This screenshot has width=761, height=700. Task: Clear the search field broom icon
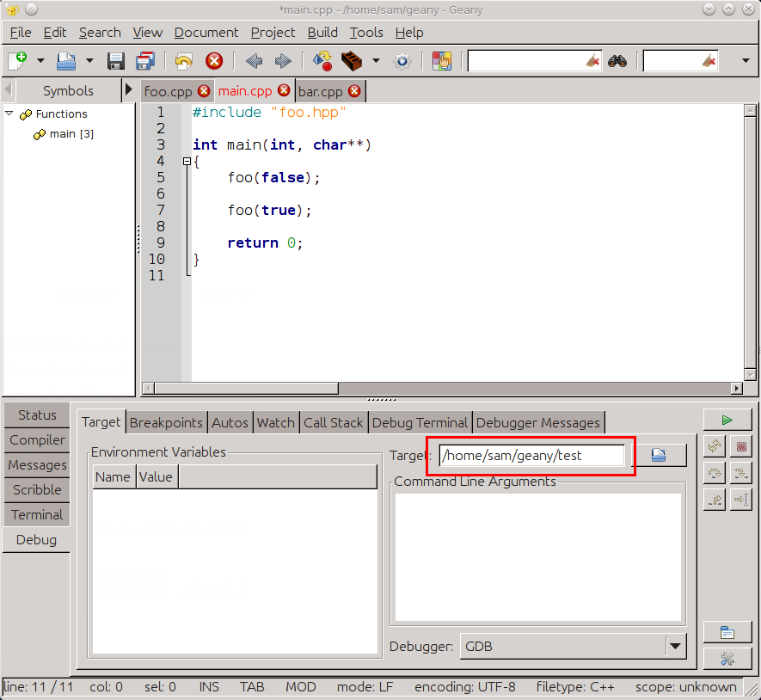click(593, 61)
